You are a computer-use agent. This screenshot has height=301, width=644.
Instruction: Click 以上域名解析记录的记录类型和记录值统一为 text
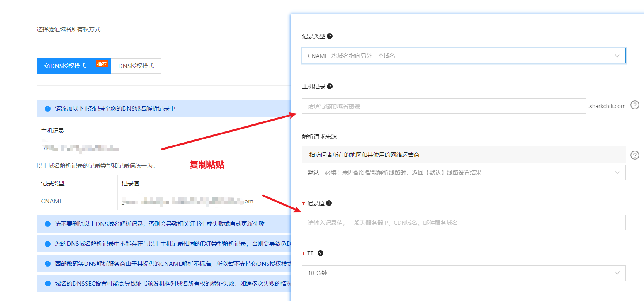96,166
